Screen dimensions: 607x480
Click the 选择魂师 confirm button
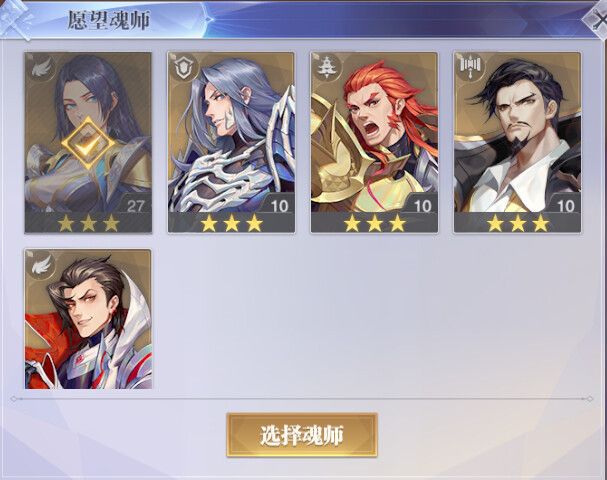pyautogui.click(x=302, y=435)
